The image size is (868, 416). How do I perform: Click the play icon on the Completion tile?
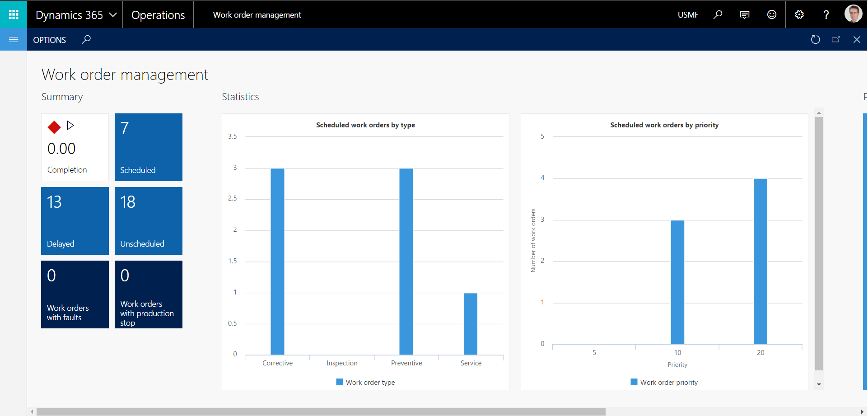70,126
